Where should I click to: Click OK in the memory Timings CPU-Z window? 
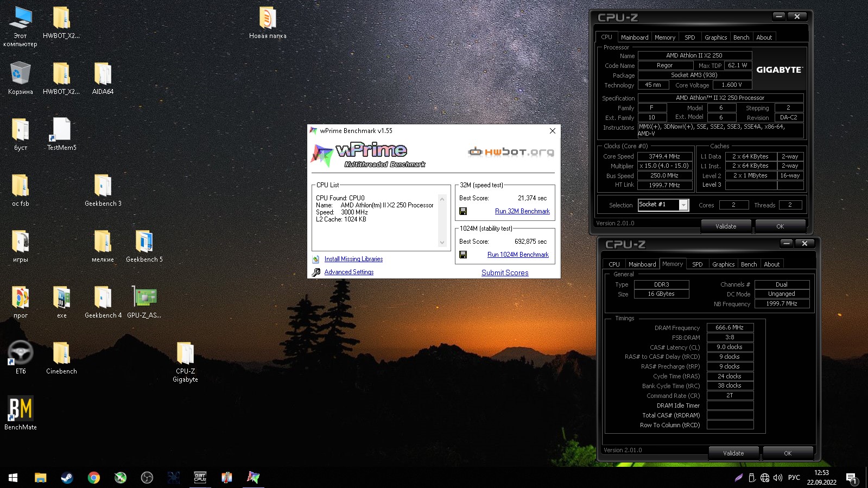point(788,453)
